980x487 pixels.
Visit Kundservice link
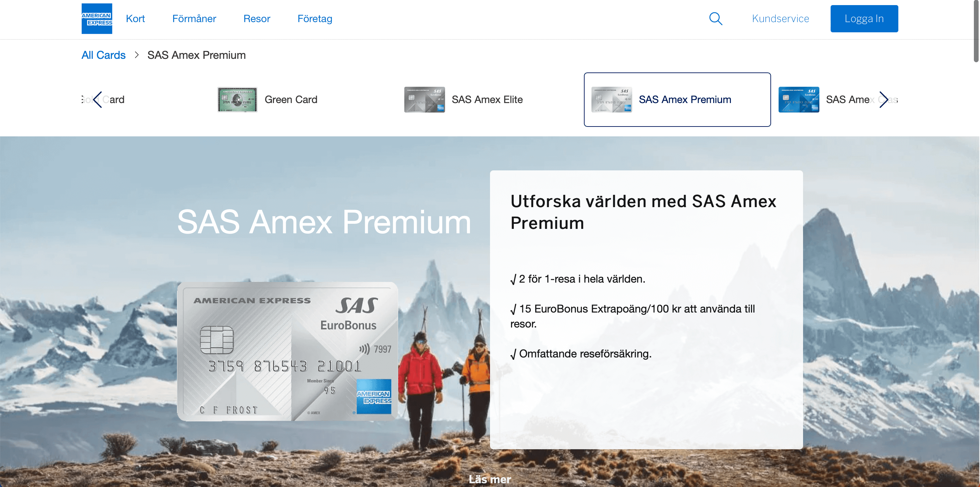(780, 19)
